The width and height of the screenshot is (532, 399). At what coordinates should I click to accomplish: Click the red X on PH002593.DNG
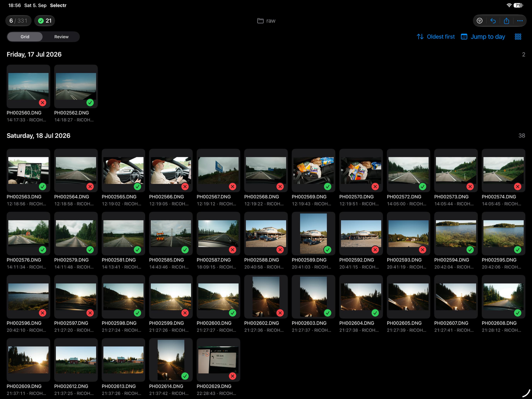coord(423,250)
